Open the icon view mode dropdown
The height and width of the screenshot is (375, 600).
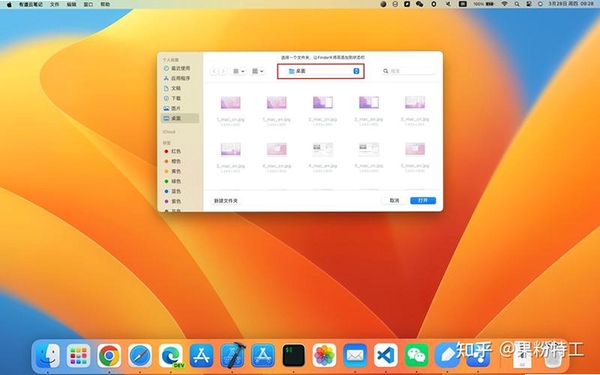click(238, 71)
